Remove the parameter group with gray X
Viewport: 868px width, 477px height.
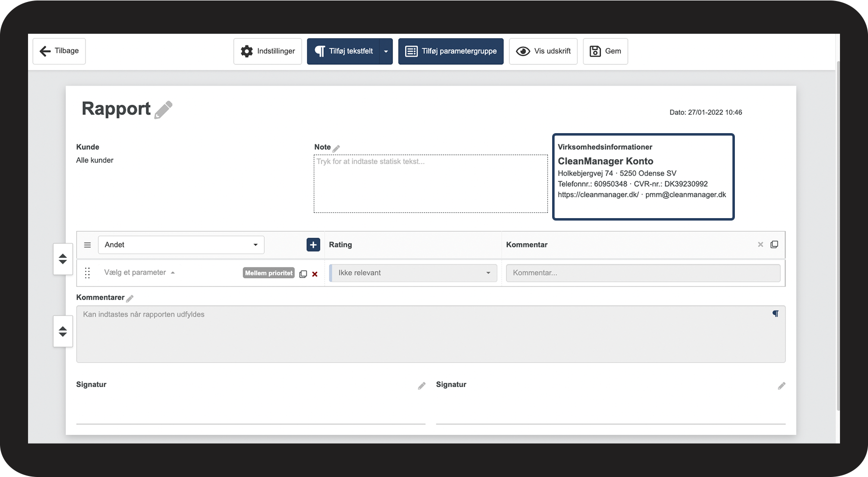coord(760,245)
